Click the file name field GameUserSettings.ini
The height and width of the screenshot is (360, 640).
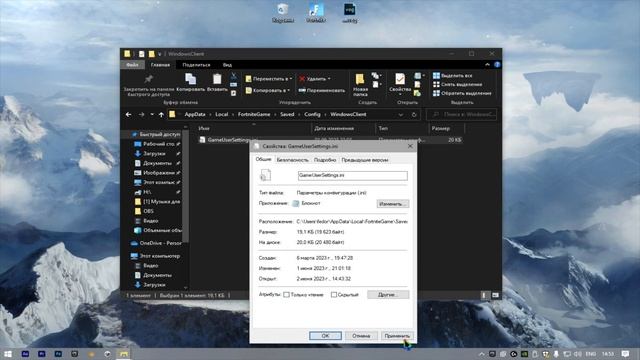tap(353, 175)
